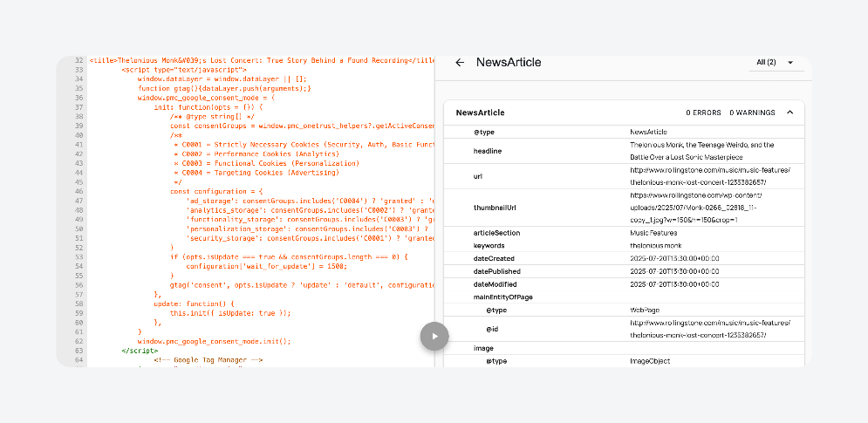The width and height of the screenshot is (868, 423).
Task: Click the function gtag code line
Action: (225, 89)
